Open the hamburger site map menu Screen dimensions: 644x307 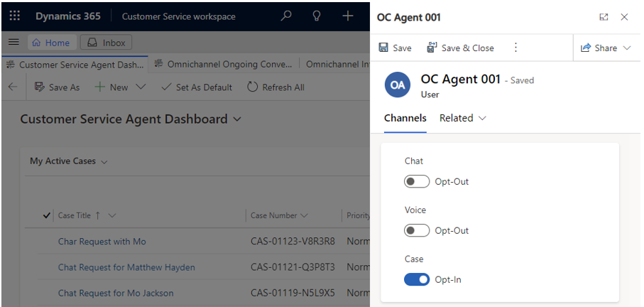point(13,43)
